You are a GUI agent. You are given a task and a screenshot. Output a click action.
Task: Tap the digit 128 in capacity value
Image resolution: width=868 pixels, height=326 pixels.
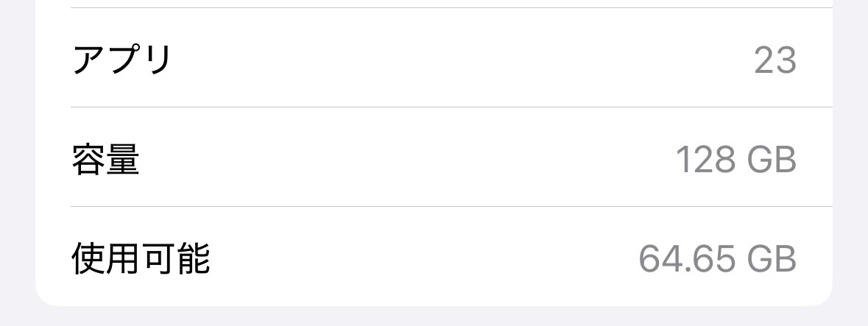coord(706,160)
